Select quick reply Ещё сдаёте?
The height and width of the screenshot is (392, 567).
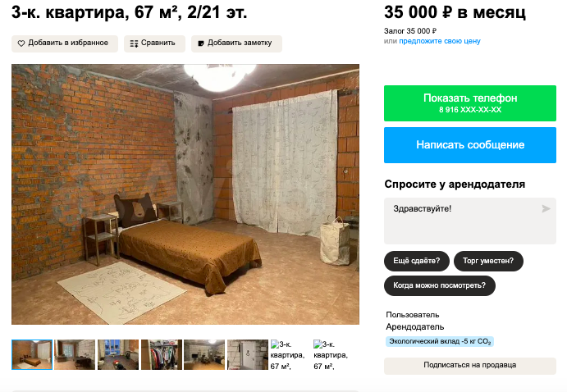coord(417,261)
